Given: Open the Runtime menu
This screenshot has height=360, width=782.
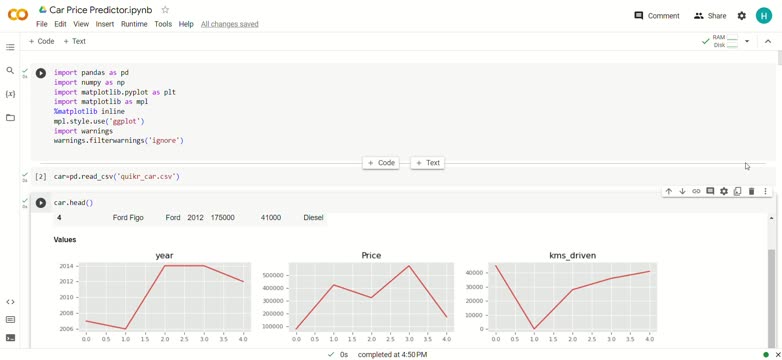Looking at the screenshot, I should pyautogui.click(x=134, y=24).
